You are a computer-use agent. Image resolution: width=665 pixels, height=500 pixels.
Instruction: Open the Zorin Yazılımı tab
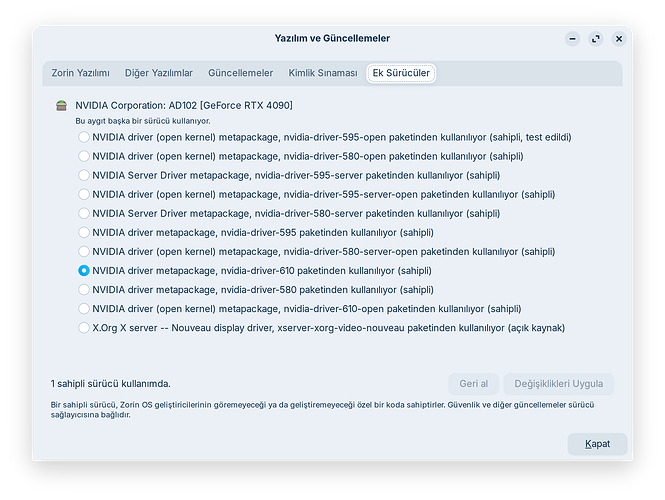tap(81, 73)
